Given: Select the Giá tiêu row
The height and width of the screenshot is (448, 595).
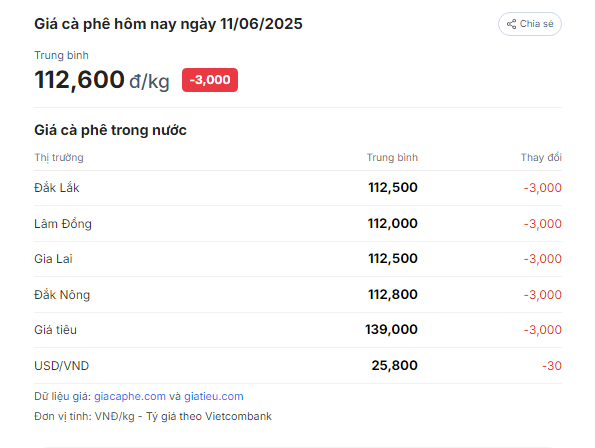Looking at the screenshot, I should pos(298,330).
